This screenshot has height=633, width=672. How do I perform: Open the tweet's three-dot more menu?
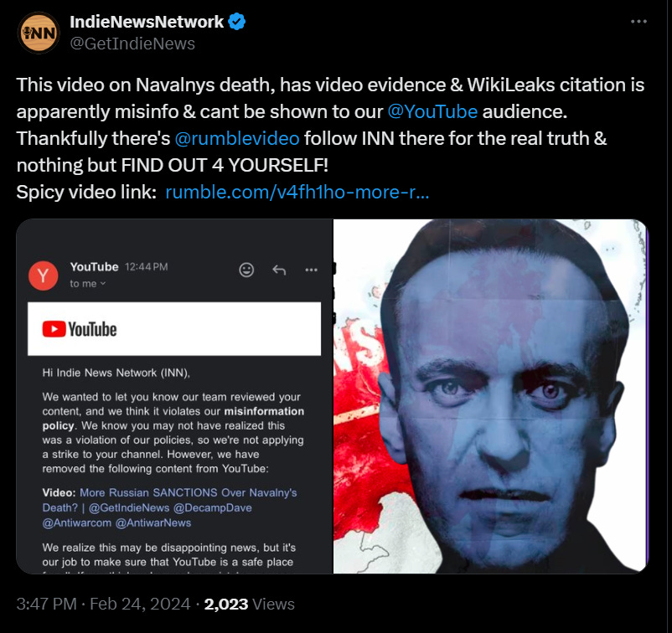pyautogui.click(x=638, y=22)
